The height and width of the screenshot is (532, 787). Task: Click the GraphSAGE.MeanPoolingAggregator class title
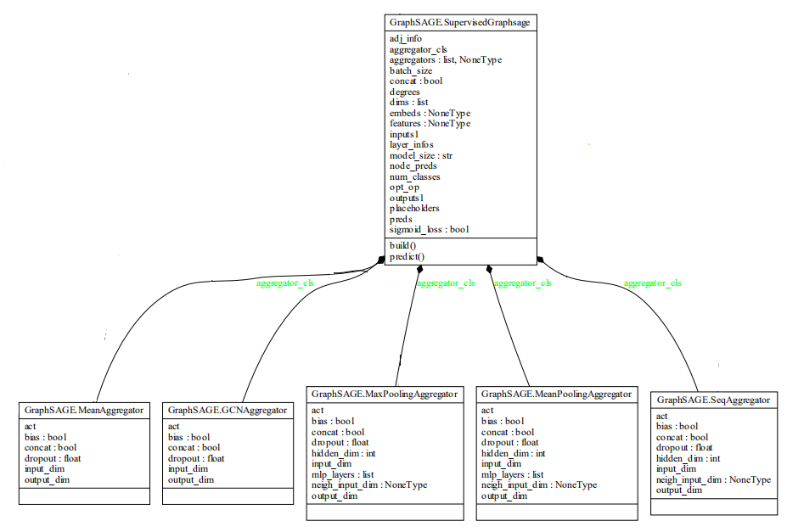pyautogui.click(x=556, y=394)
